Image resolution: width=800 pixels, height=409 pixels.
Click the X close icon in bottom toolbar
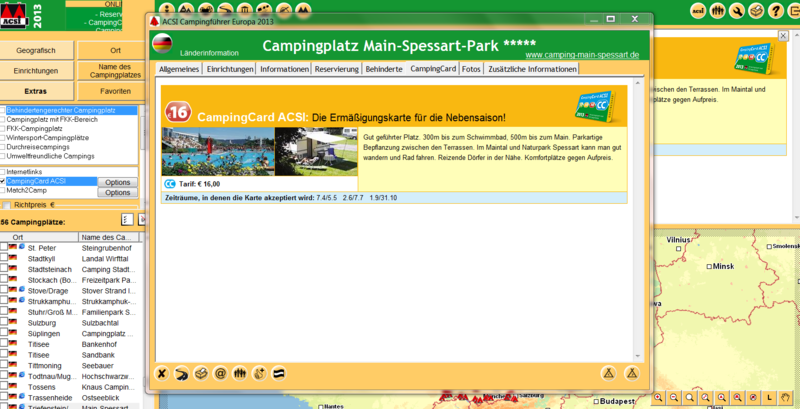click(163, 373)
